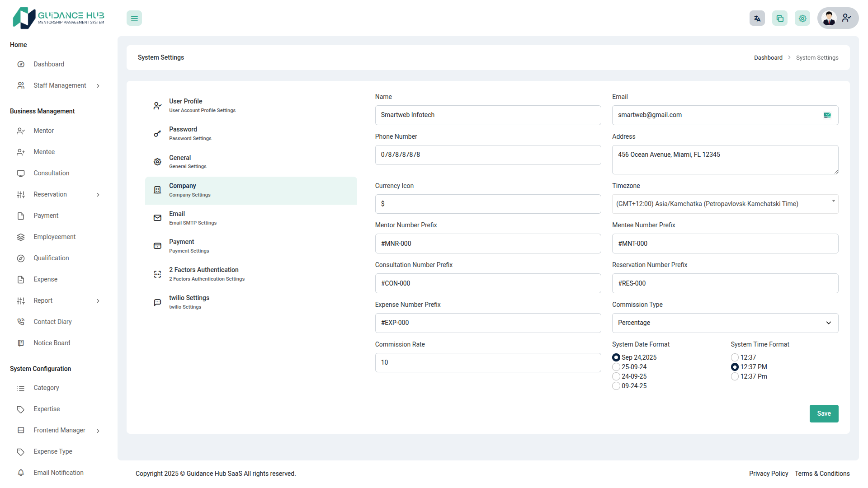The height and width of the screenshot is (488, 868).
Task: Open the language translate icon
Action: coord(757,19)
